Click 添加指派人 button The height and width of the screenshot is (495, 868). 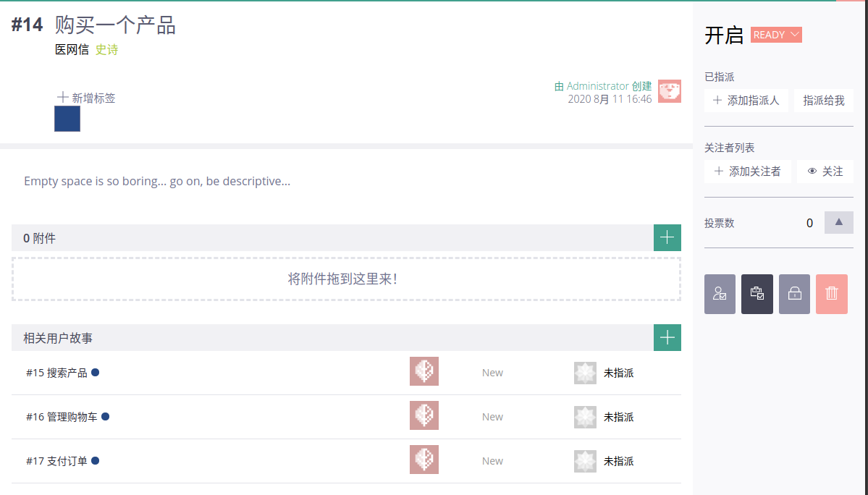point(746,101)
